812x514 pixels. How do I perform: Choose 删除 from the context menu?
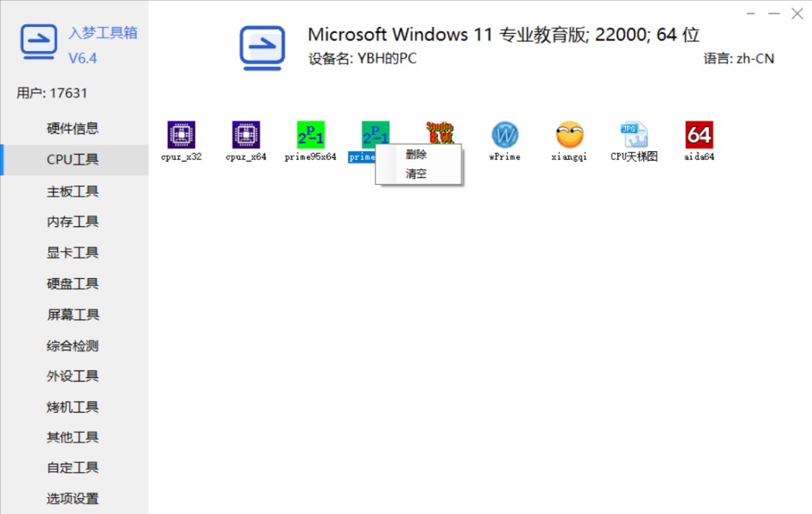(x=417, y=154)
